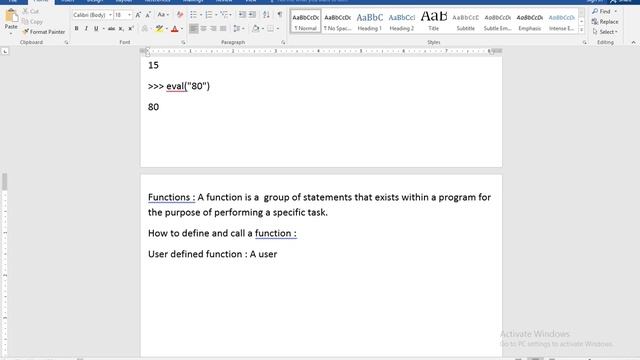The width and height of the screenshot is (640, 360).
Task: Open the Clipboard pane launcher
Action: (66, 42)
